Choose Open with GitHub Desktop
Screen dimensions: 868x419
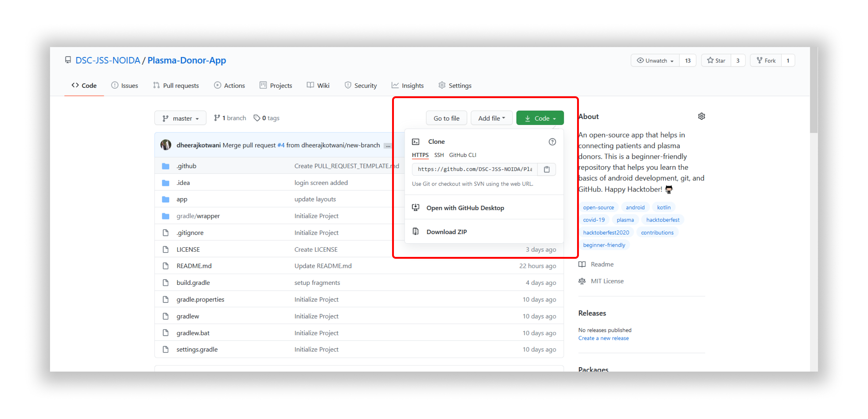[x=465, y=208]
